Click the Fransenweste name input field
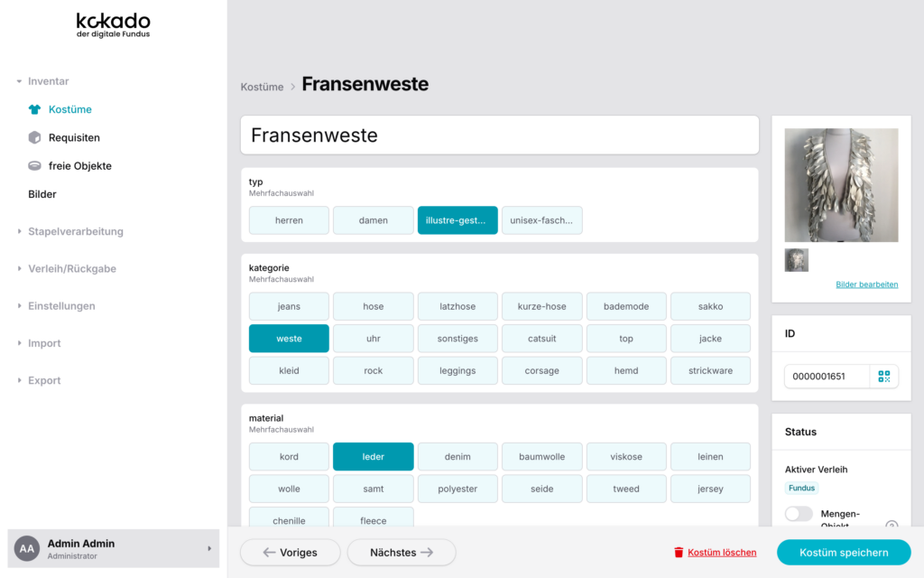Screen dimensions: 924x578 [500, 135]
